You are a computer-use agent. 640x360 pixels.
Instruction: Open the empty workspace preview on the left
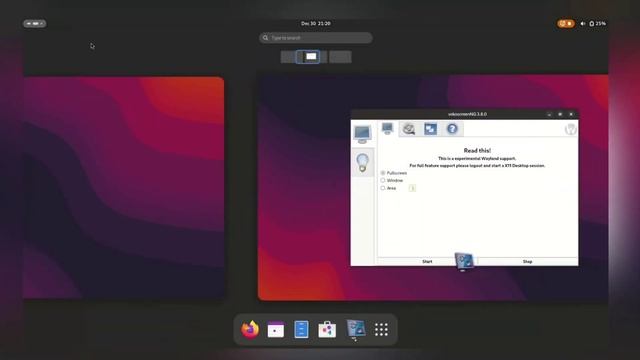point(124,188)
